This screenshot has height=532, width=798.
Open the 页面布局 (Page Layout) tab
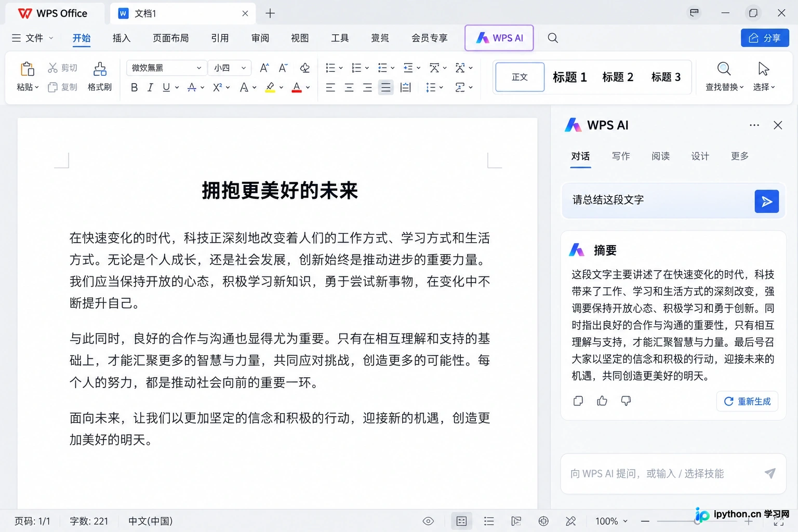pyautogui.click(x=171, y=38)
